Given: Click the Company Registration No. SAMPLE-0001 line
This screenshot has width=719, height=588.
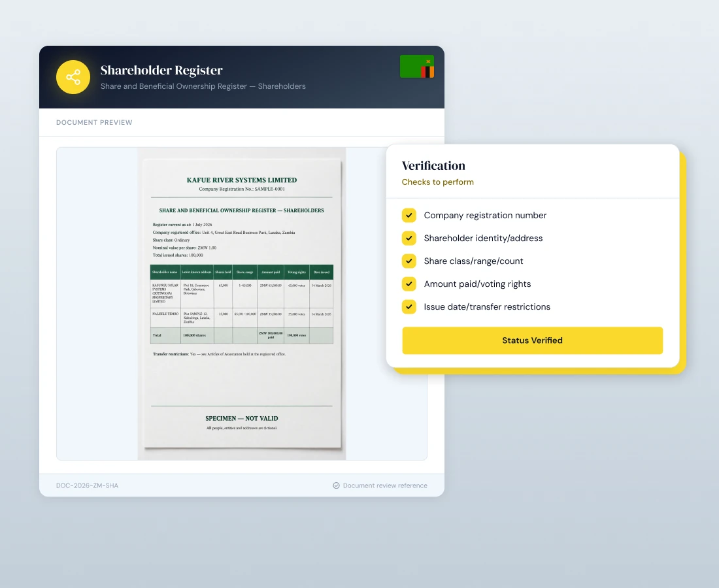Looking at the screenshot, I should coord(242,189).
